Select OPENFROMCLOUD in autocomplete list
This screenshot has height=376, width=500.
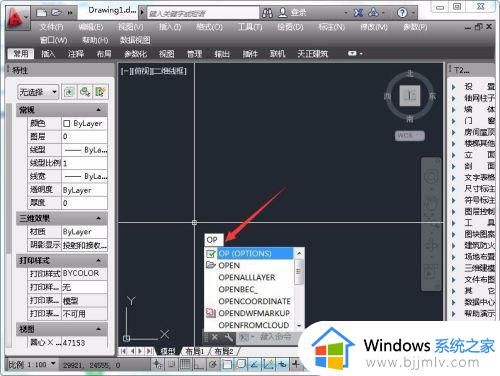[249, 325]
